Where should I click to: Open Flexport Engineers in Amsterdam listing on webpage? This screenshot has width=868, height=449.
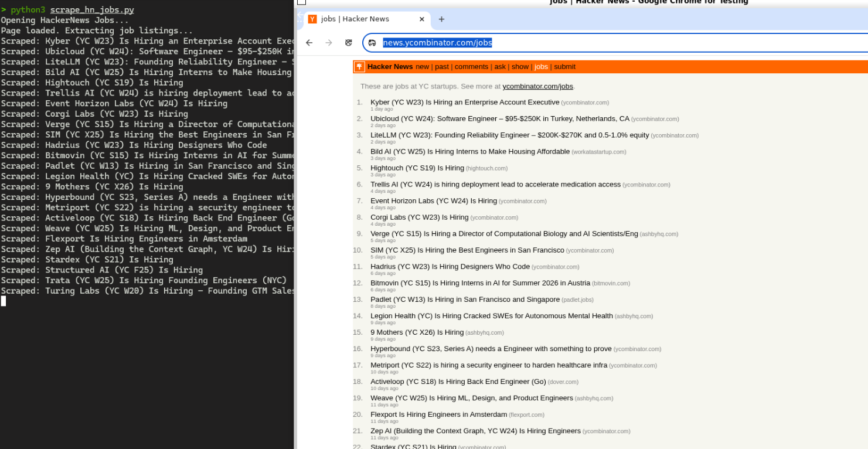pyautogui.click(x=438, y=414)
